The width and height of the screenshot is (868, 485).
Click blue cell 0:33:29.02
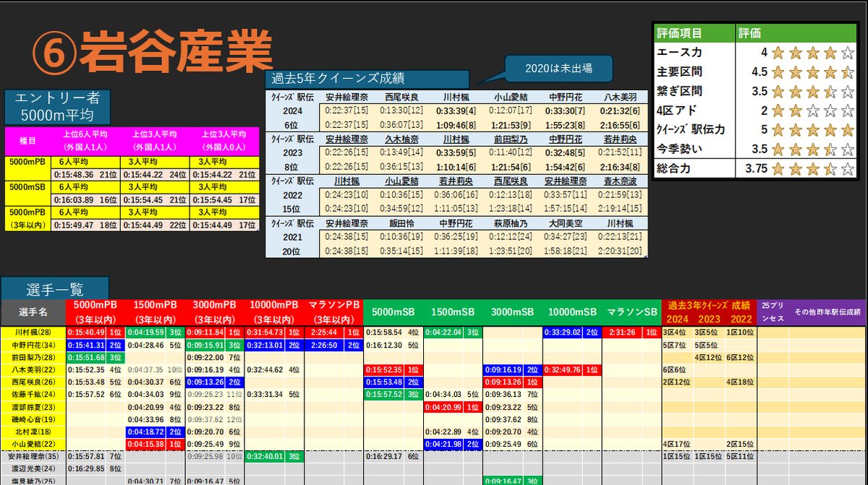pos(563,332)
